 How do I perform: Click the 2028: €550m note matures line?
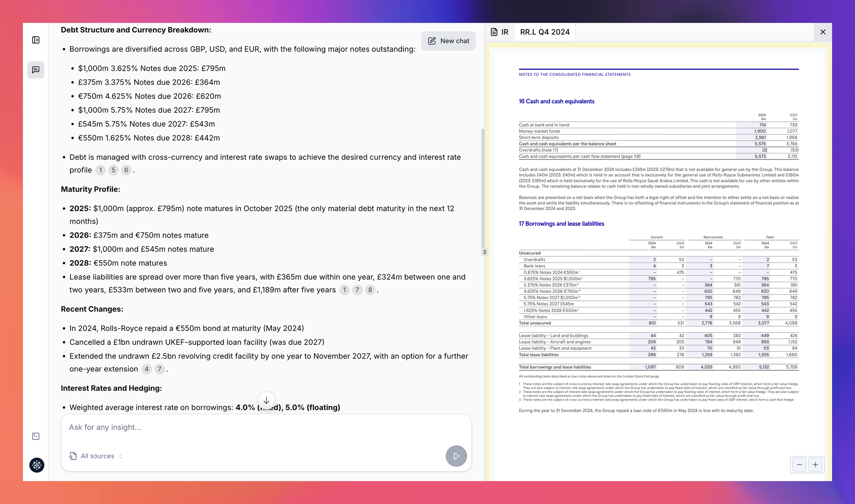(118, 263)
